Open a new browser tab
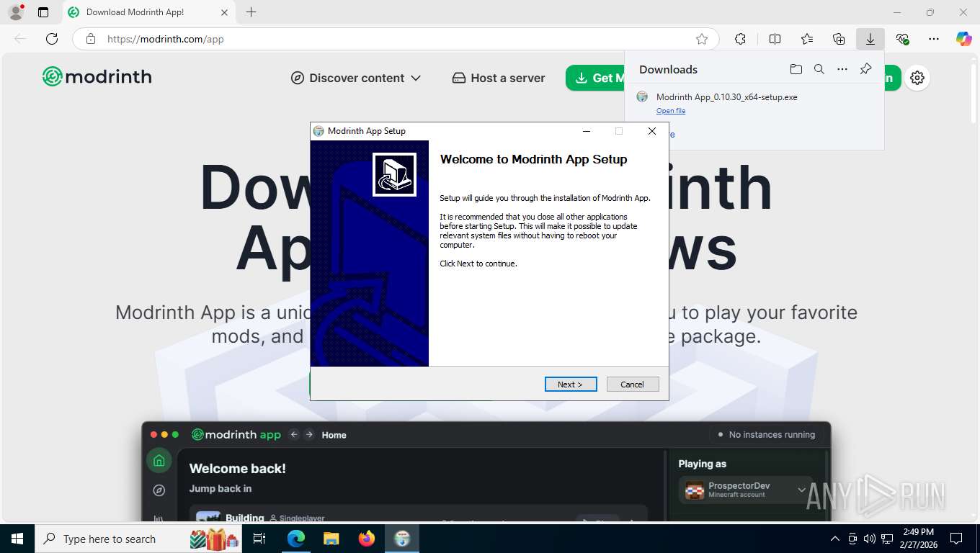Viewport: 980px width, 553px height. click(x=251, y=12)
